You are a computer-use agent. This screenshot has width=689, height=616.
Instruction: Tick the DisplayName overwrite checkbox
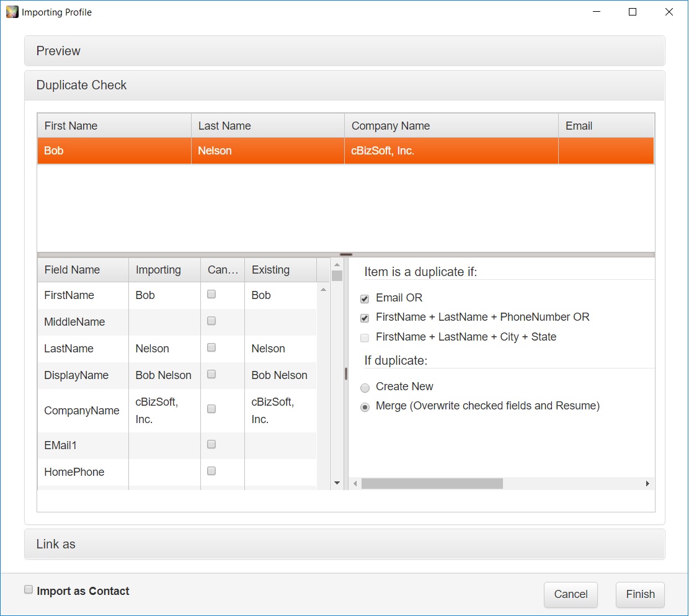point(211,374)
